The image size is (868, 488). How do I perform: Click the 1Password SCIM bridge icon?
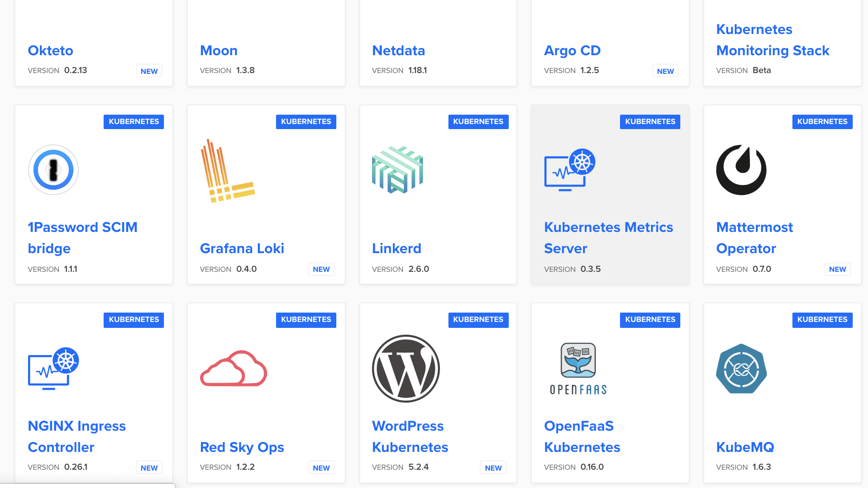coord(53,169)
